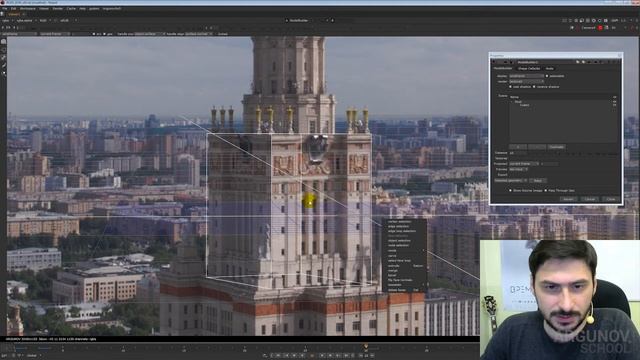Open the rgba channel dropdown
The width and height of the screenshot is (640, 360).
(7, 20)
